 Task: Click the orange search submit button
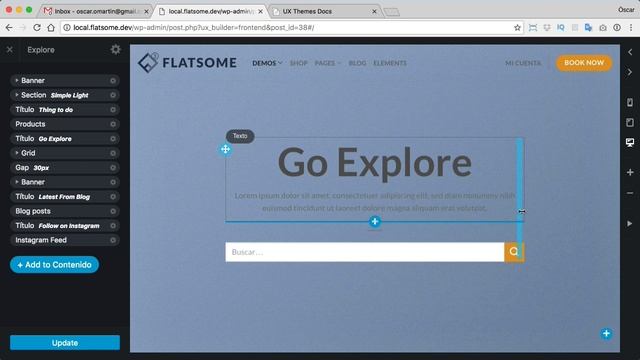(514, 252)
